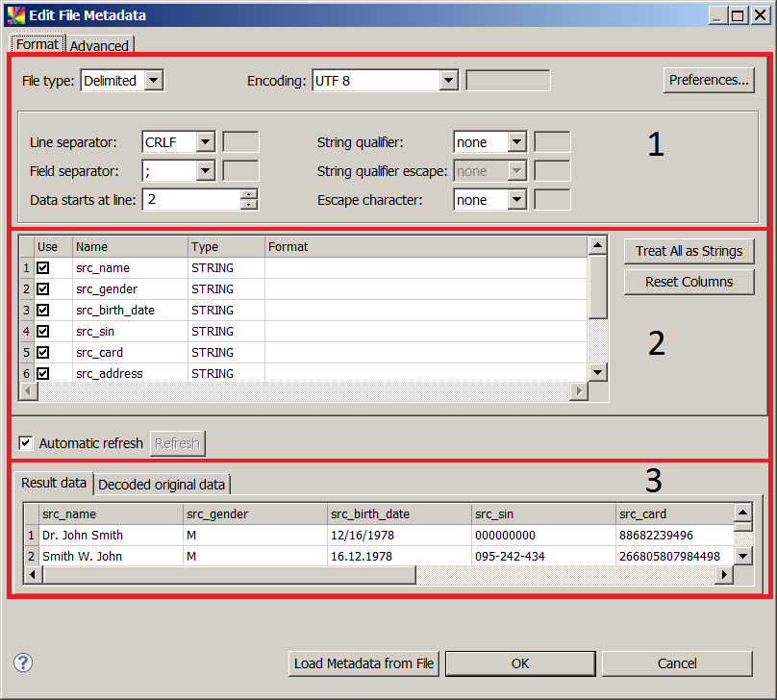Image resolution: width=777 pixels, height=700 pixels.
Task: Toggle the Use checkbox for src_address
Action: tap(42, 373)
